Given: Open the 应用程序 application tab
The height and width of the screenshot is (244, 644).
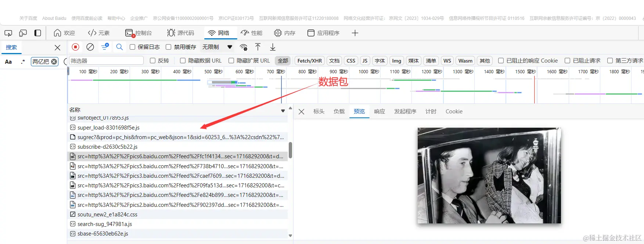Looking at the screenshot, I should tap(323, 33).
